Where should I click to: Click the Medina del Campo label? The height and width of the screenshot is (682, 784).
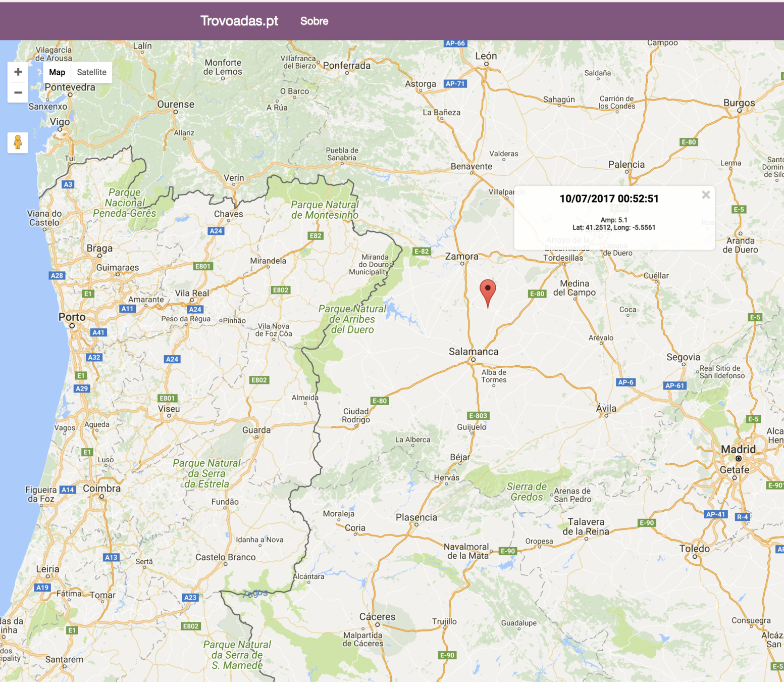574,288
